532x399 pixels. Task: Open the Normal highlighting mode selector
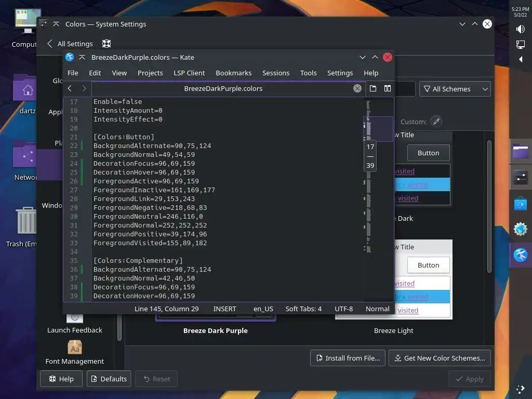[x=377, y=309]
